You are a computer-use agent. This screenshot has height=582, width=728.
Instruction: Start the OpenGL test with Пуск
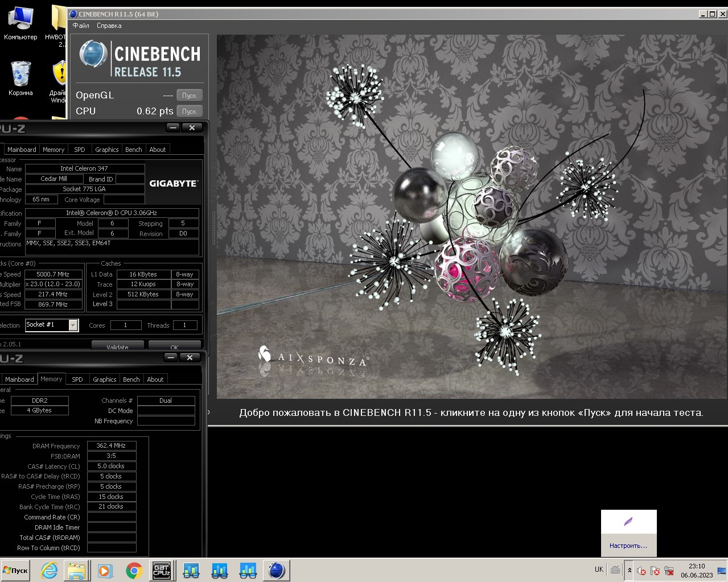pos(190,96)
